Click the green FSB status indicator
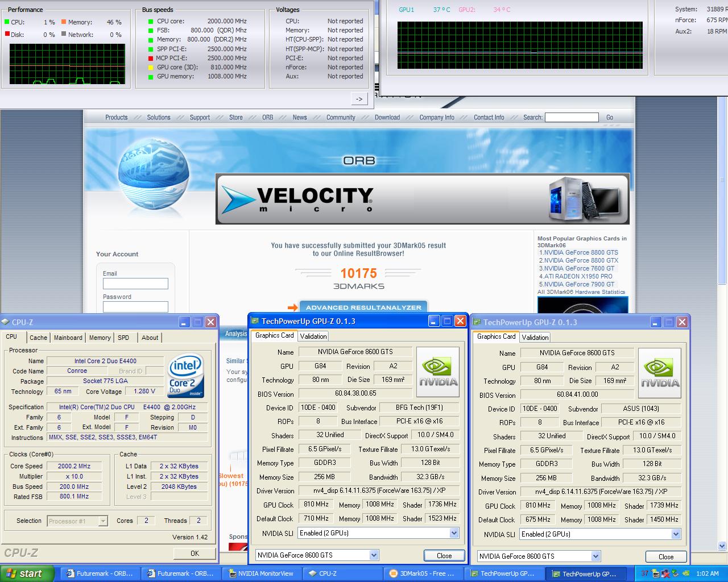Viewport: 728px width, 582px height. 151,31
